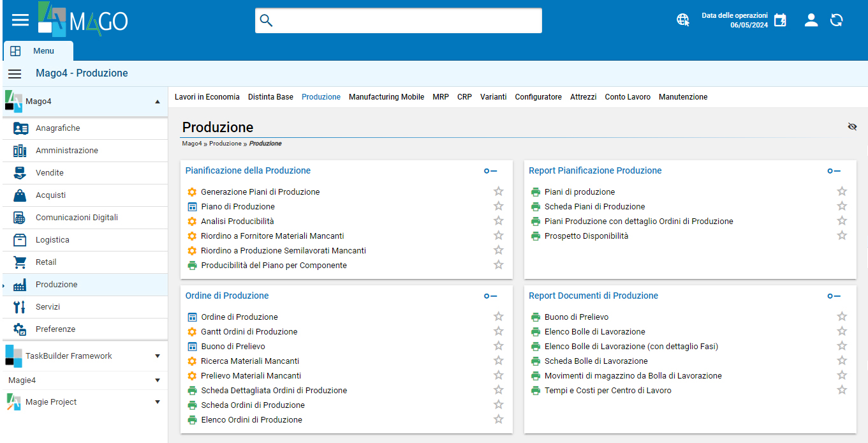This screenshot has height=443, width=868.
Task: Select Preferenze in the sidebar
Action: coord(84,329)
